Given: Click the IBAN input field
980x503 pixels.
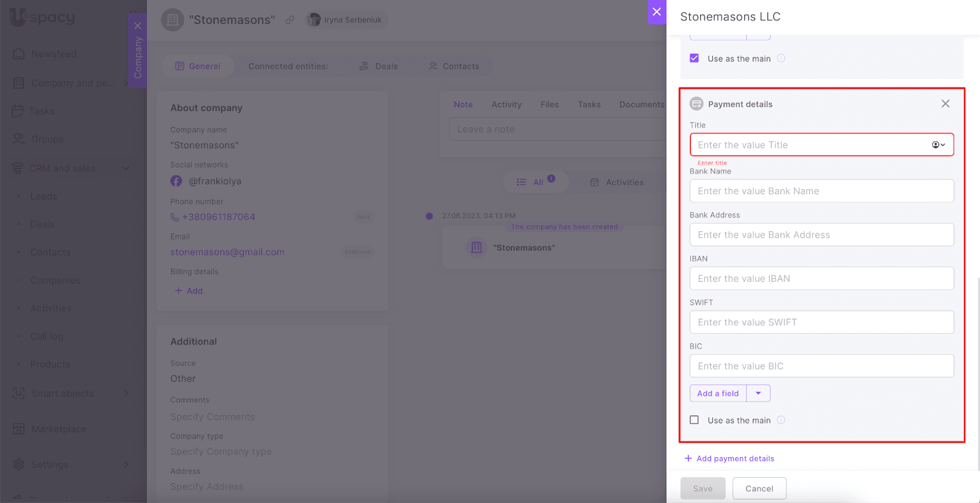Looking at the screenshot, I should click(x=821, y=279).
